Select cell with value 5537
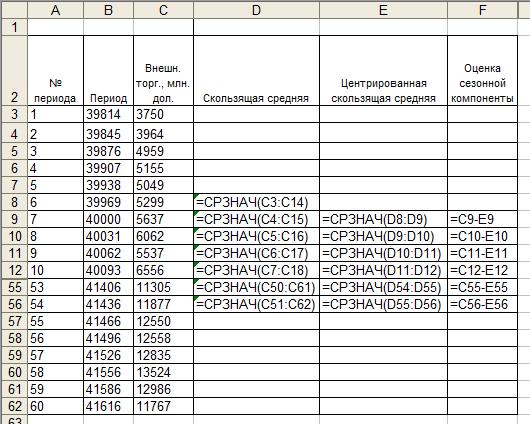 tap(163, 253)
